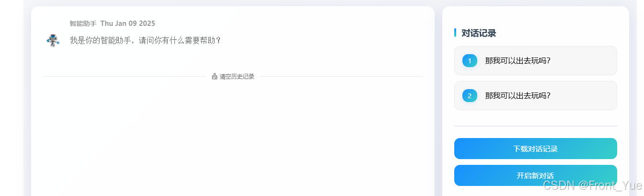Click the broom icon beside 清空历史记录
This screenshot has height=196, width=644.
point(215,76)
